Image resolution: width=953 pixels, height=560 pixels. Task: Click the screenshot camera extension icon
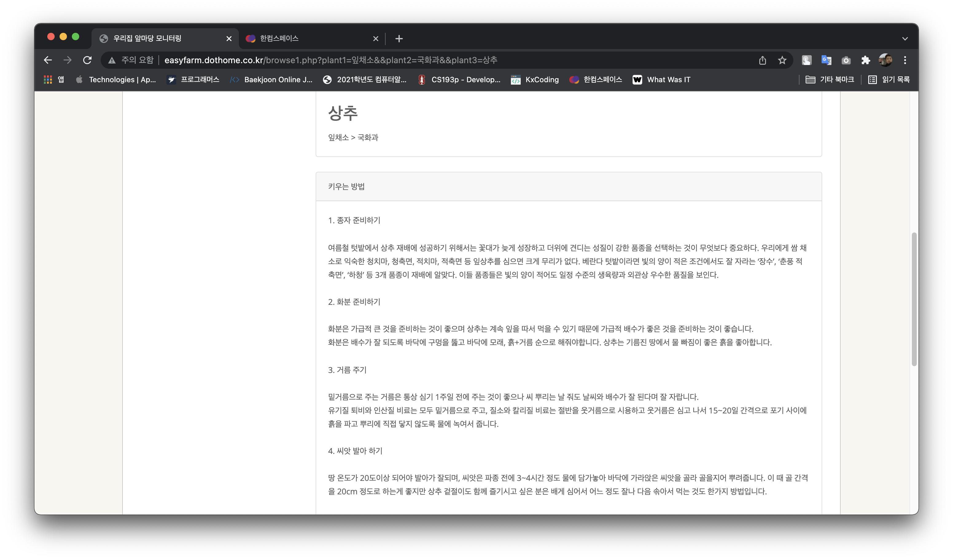pos(846,60)
